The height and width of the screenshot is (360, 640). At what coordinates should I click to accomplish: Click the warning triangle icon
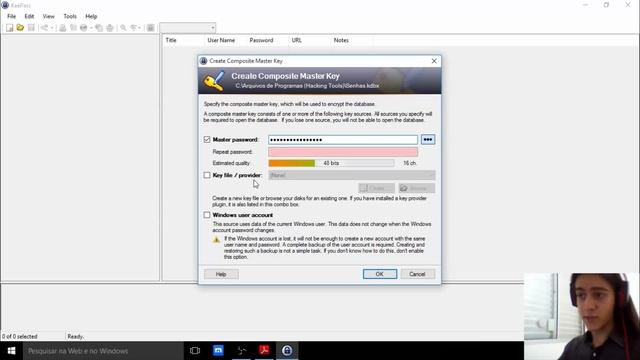[x=216, y=240]
